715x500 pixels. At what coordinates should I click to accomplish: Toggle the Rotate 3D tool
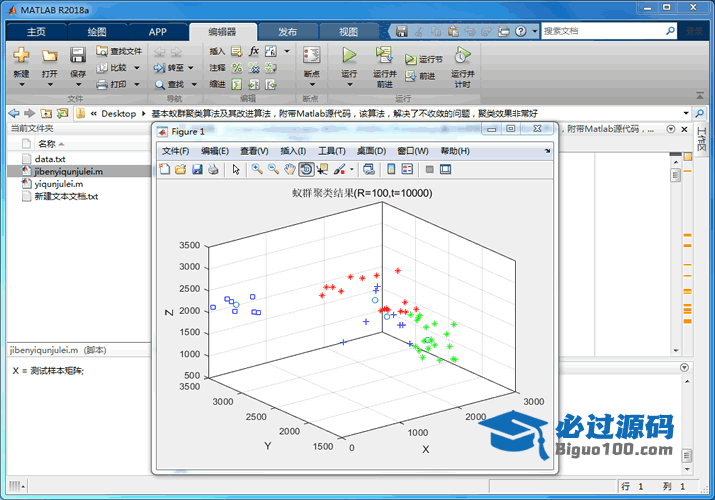[306, 170]
